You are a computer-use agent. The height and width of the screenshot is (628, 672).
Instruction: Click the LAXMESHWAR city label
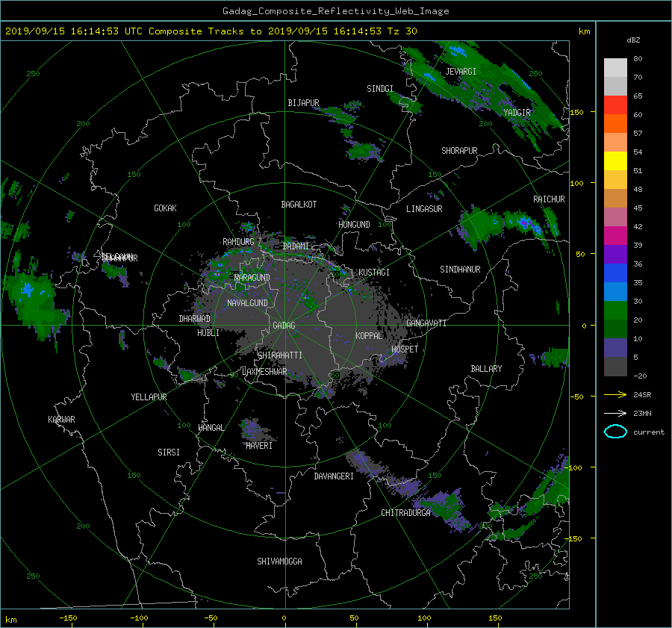coord(264,372)
